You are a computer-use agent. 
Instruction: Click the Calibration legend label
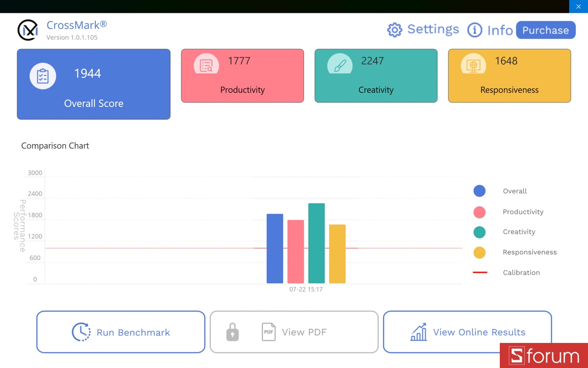tap(521, 272)
